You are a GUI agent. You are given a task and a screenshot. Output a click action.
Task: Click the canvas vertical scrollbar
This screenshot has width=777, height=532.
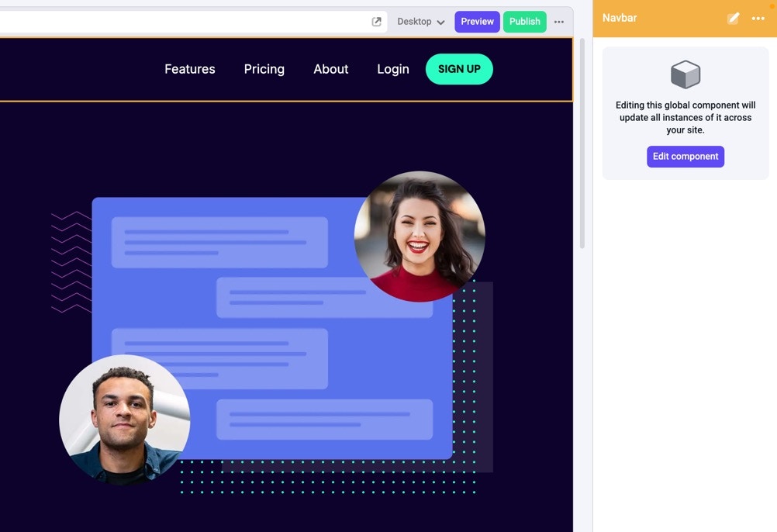[x=582, y=143]
